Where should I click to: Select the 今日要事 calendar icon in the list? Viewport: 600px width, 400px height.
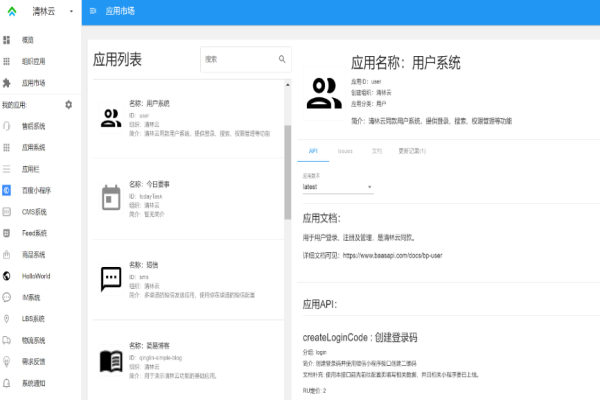(111, 198)
